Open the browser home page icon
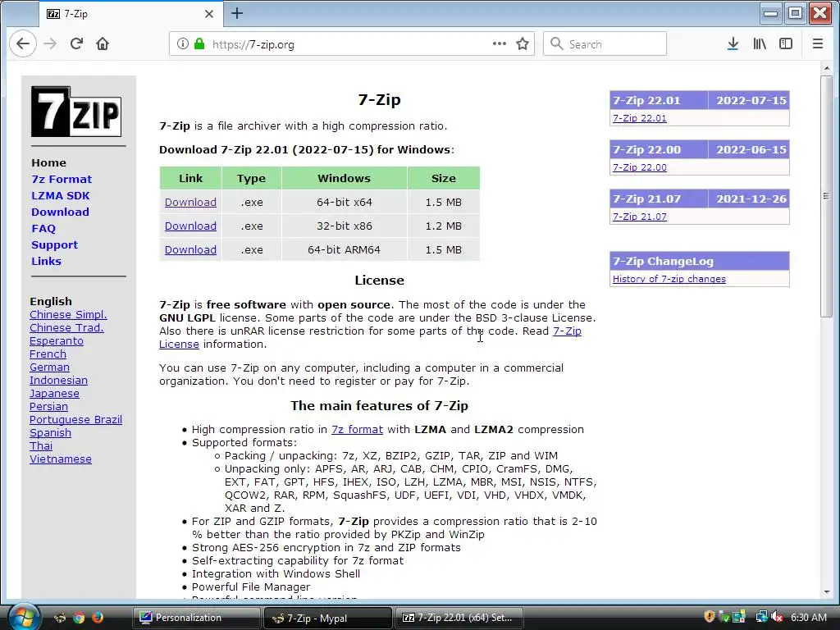 103,44
